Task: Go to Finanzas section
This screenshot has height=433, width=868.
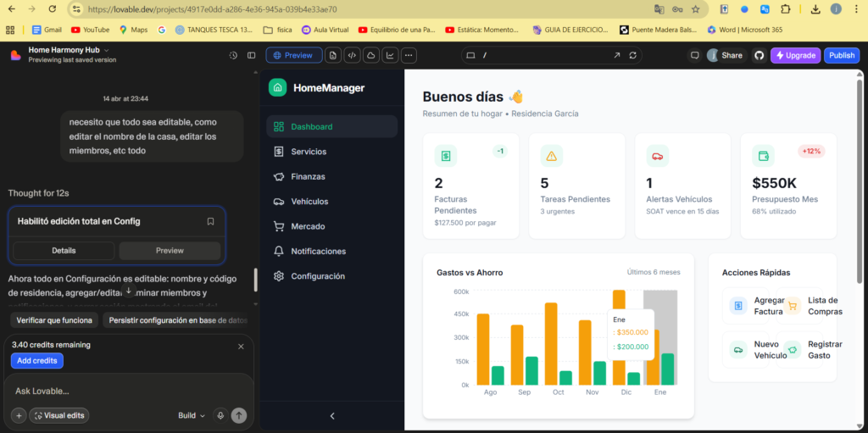Action: click(x=331, y=176)
